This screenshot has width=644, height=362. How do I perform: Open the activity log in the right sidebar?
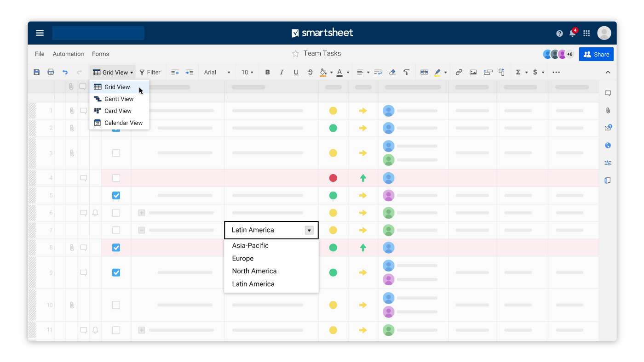608,163
